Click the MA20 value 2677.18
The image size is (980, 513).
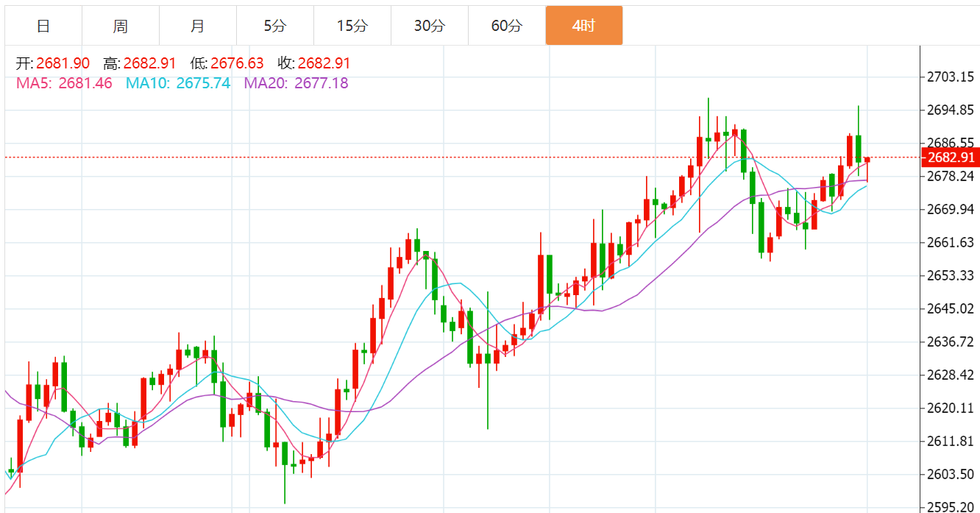322,83
